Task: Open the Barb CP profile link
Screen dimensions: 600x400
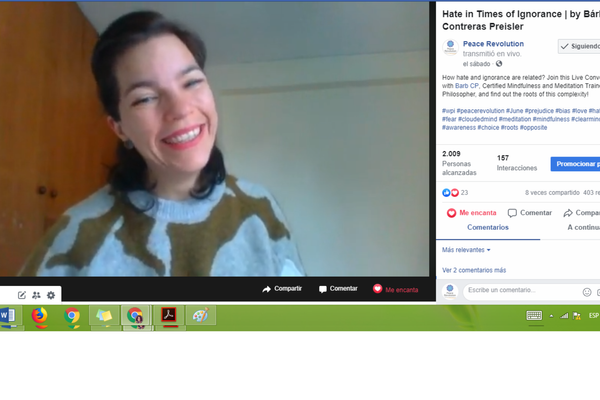Action: click(467, 86)
